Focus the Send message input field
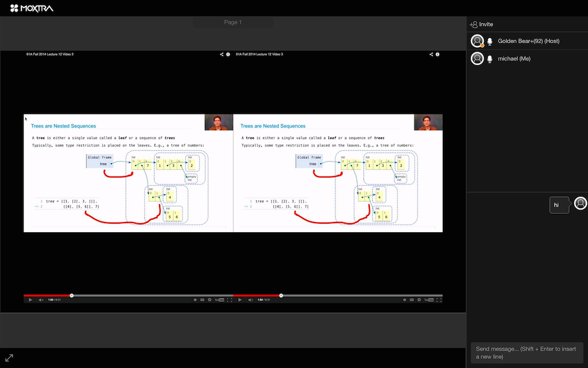This screenshot has height=368, width=588. (527, 352)
